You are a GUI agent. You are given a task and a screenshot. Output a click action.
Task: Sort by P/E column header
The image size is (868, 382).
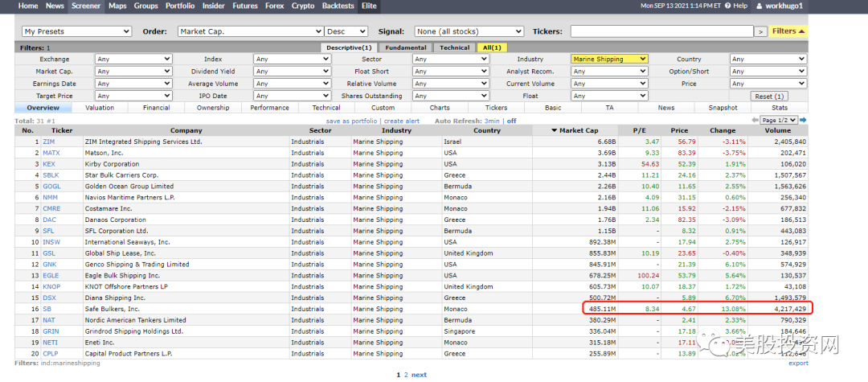pos(640,130)
